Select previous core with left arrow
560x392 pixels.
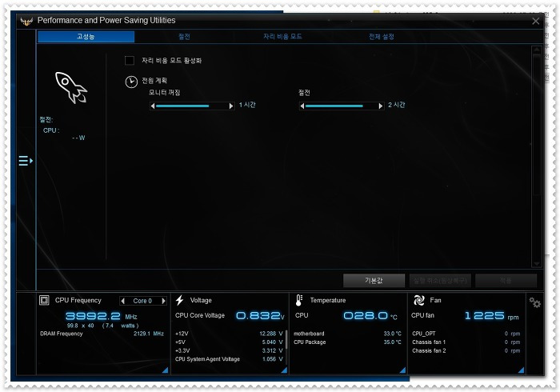click(x=123, y=301)
